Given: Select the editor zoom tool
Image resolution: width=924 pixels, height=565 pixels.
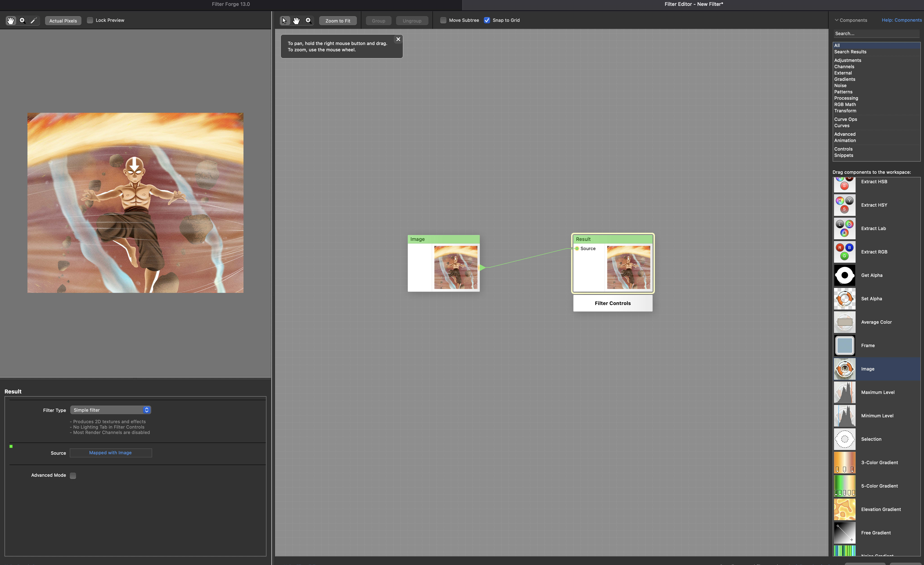Looking at the screenshot, I should click(308, 21).
